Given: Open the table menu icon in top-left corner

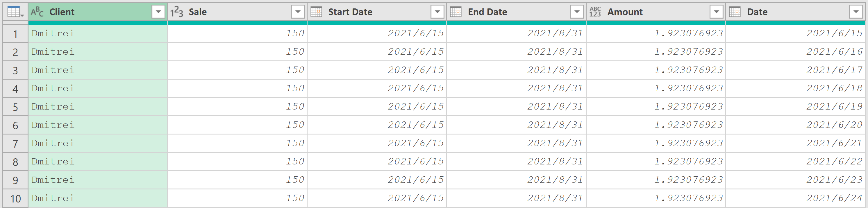Looking at the screenshot, I should [x=15, y=12].
